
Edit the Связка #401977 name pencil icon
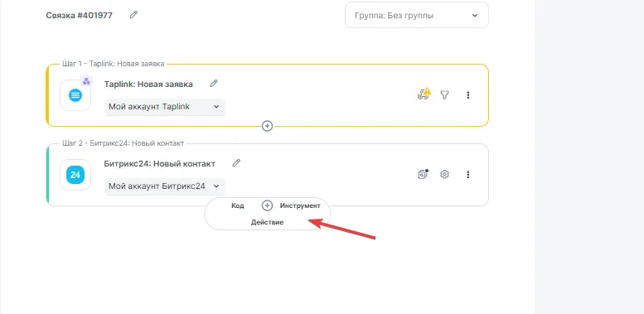point(133,15)
